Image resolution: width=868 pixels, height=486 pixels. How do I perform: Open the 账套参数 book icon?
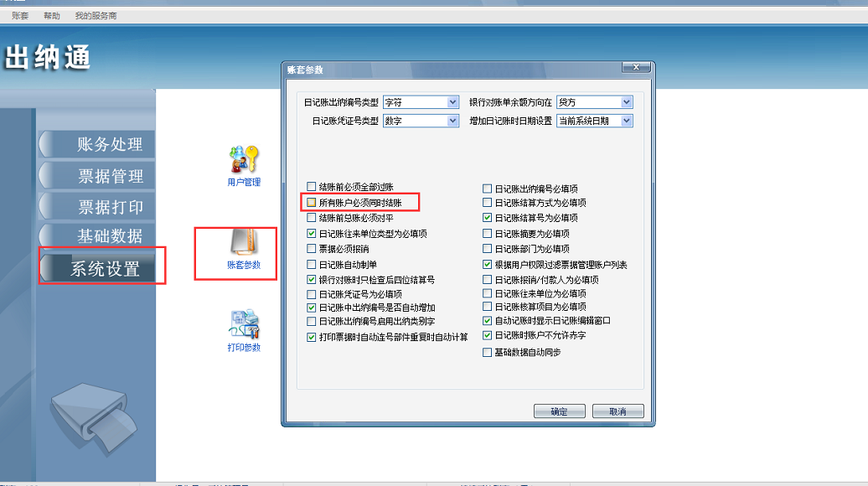point(244,249)
